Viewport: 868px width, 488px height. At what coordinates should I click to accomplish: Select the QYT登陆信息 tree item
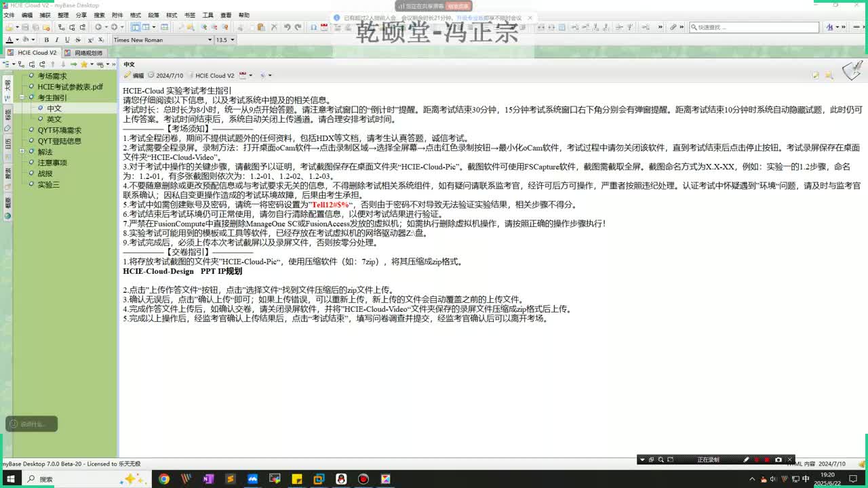click(x=59, y=141)
